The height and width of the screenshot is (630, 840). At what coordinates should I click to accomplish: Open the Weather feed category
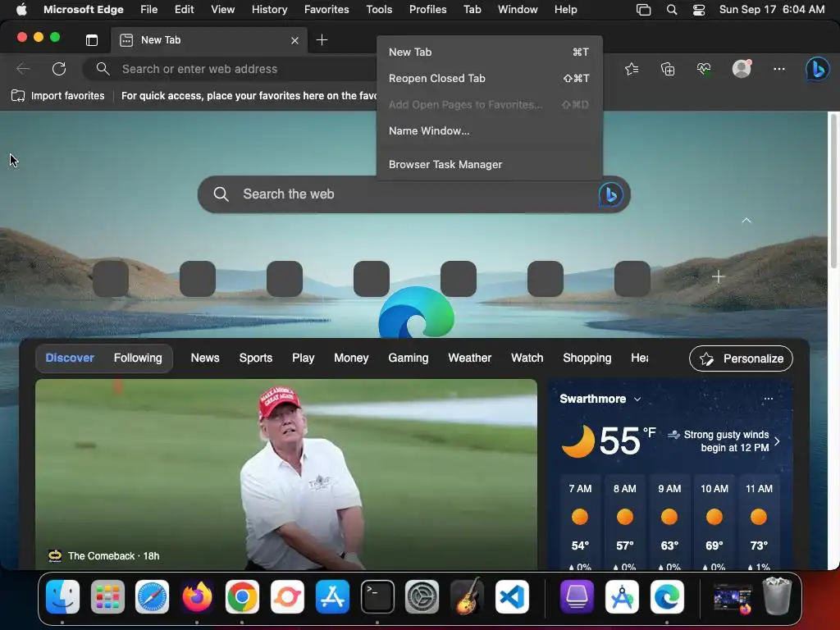(x=469, y=358)
